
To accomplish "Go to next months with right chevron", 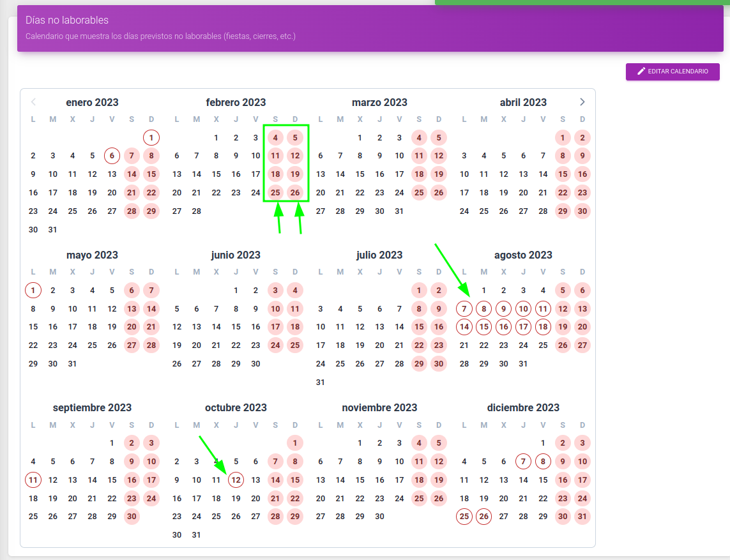I will [x=582, y=102].
